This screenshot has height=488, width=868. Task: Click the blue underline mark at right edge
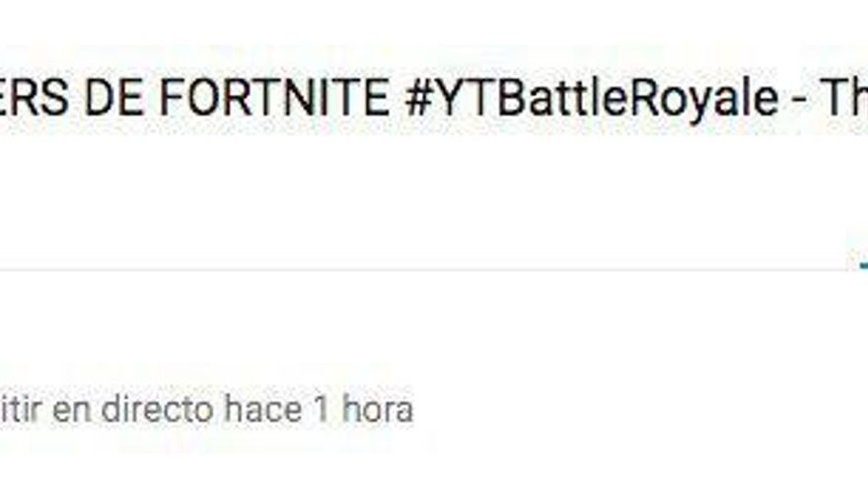[x=864, y=266]
